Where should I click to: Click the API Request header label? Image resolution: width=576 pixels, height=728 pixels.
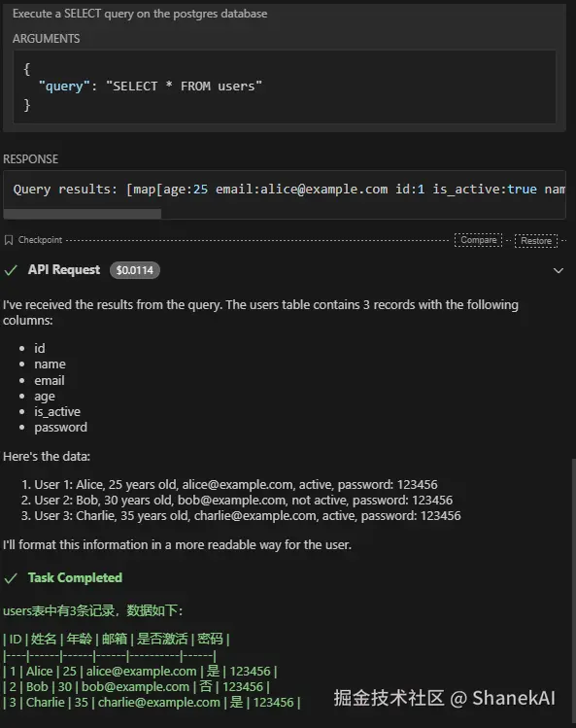tap(64, 270)
